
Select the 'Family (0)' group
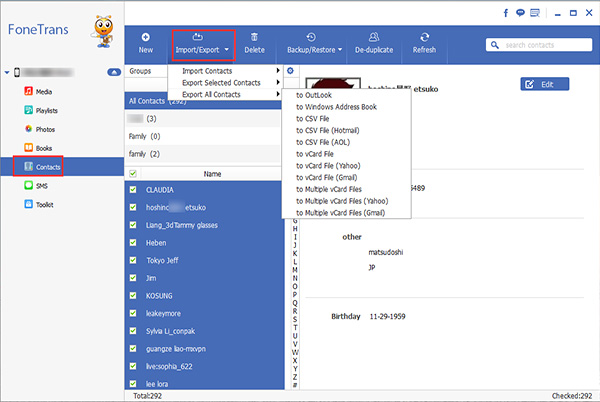tap(202, 136)
